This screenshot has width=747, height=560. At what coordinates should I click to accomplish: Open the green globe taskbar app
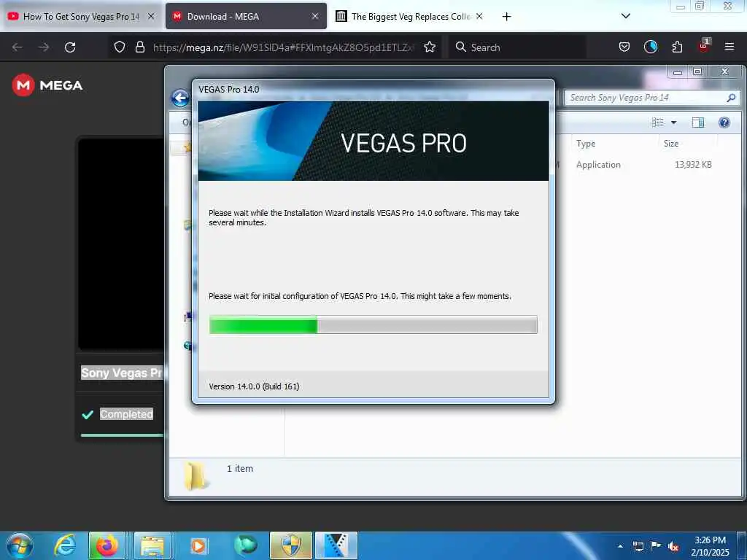[x=245, y=545]
